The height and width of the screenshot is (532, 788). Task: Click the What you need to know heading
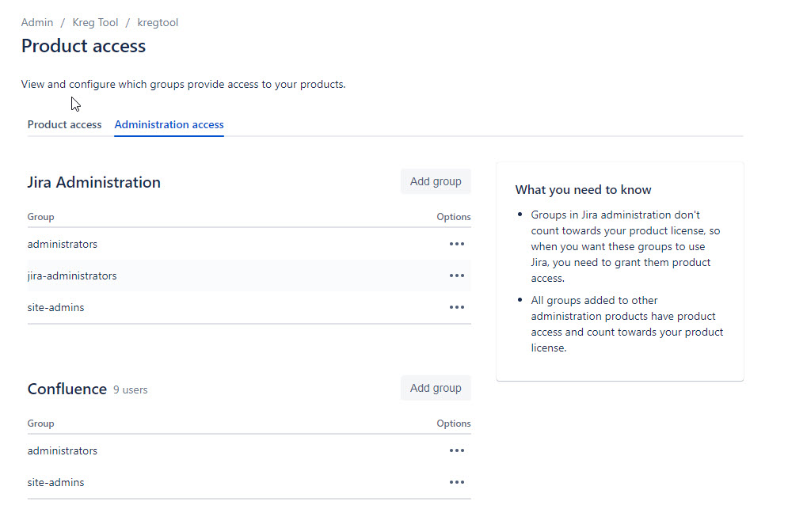pos(583,190)
